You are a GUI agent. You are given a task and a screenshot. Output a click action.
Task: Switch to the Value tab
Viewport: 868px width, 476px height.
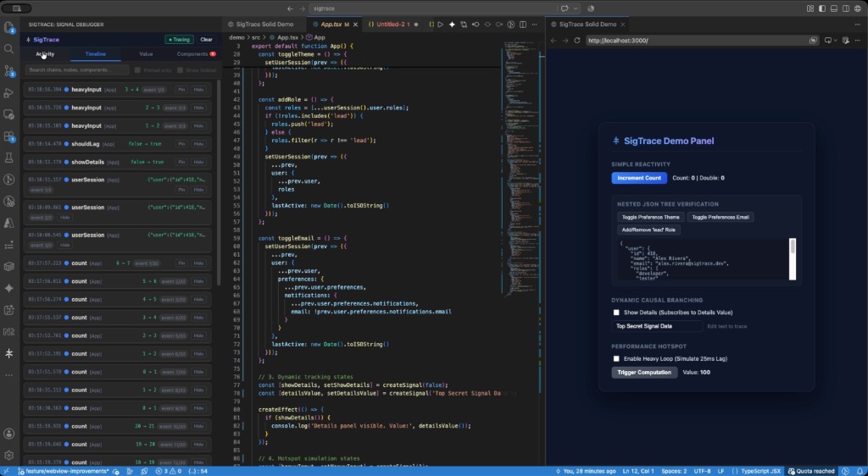tap(146, 54)
